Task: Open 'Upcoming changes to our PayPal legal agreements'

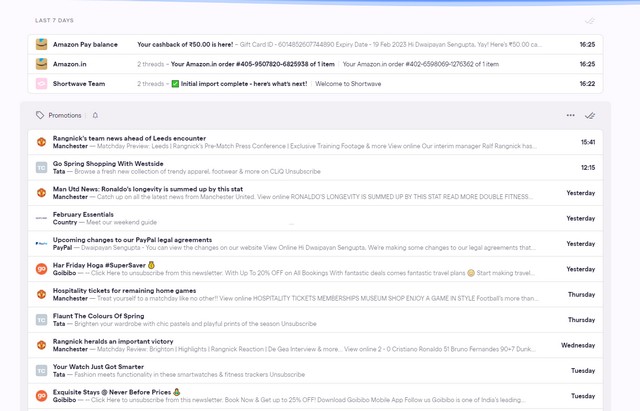Action: (316, 244)
